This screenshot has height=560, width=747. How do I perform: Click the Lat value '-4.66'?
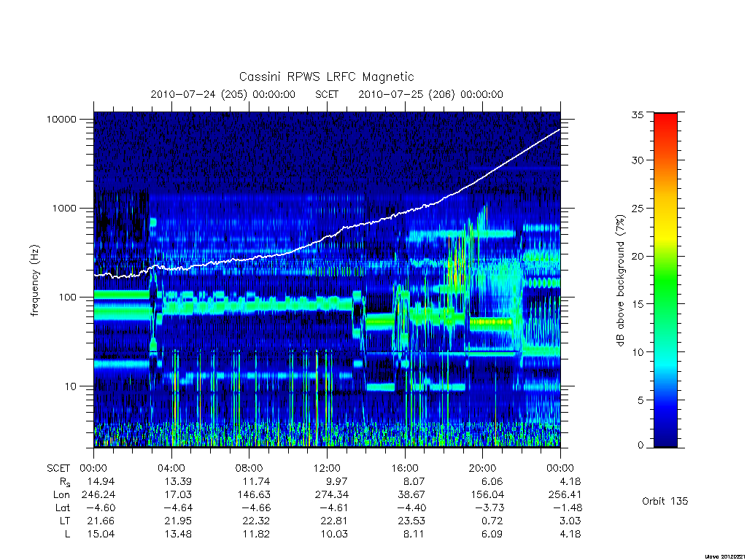click(255, 507)
